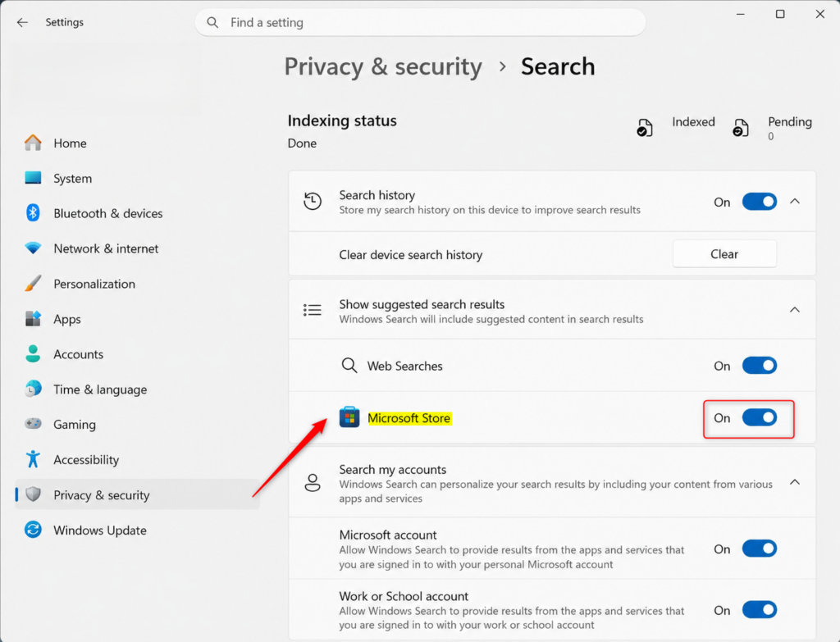Toggle Work or School account setting
The width and height of the screenshot is (840, 642).
pyautogui.click(x=759, y=610)
